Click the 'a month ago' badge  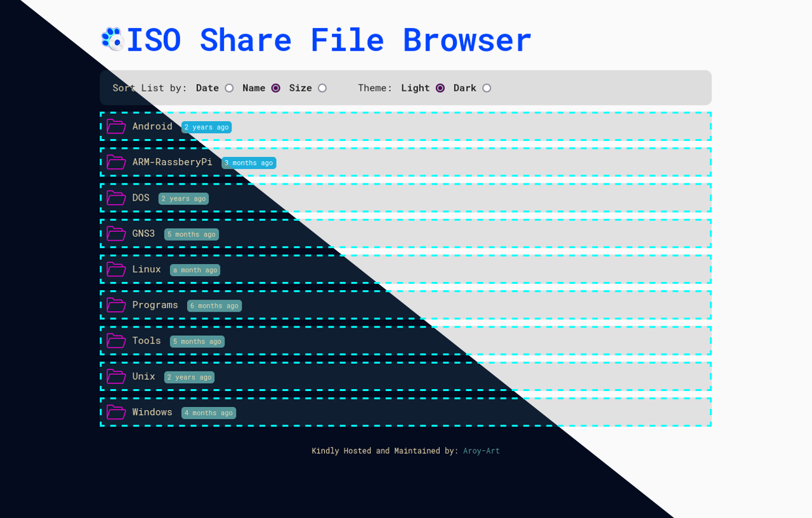pos(195,270)
